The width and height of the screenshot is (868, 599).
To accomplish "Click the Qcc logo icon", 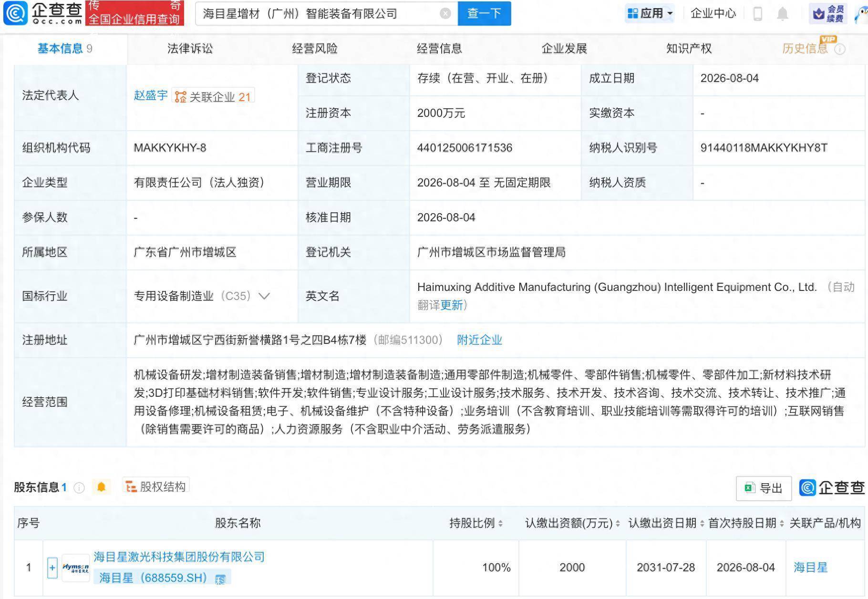I will [15, 13].
